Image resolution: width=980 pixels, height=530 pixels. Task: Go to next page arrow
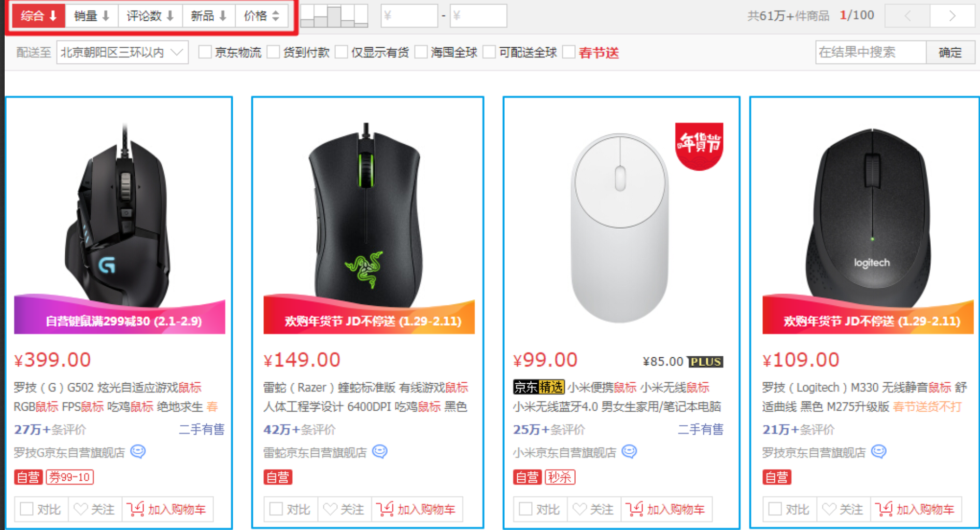click(x=952, y=16)
